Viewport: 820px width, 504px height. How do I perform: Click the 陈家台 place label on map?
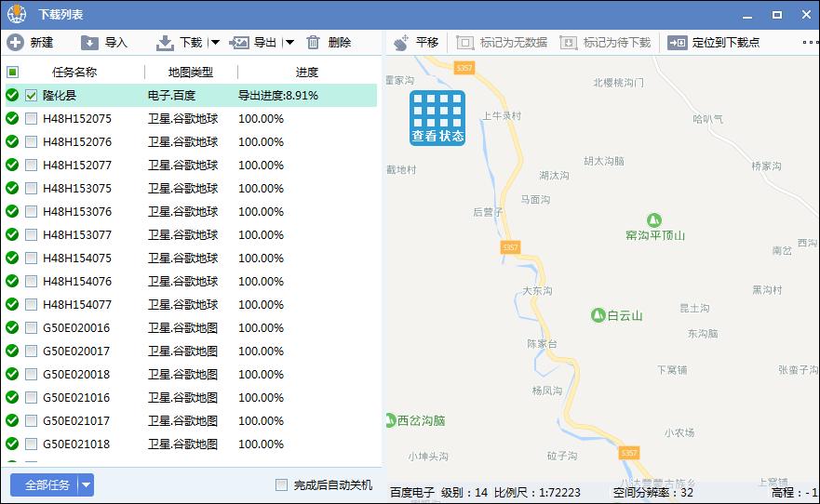pyautogui.click(x=542, y=344)
